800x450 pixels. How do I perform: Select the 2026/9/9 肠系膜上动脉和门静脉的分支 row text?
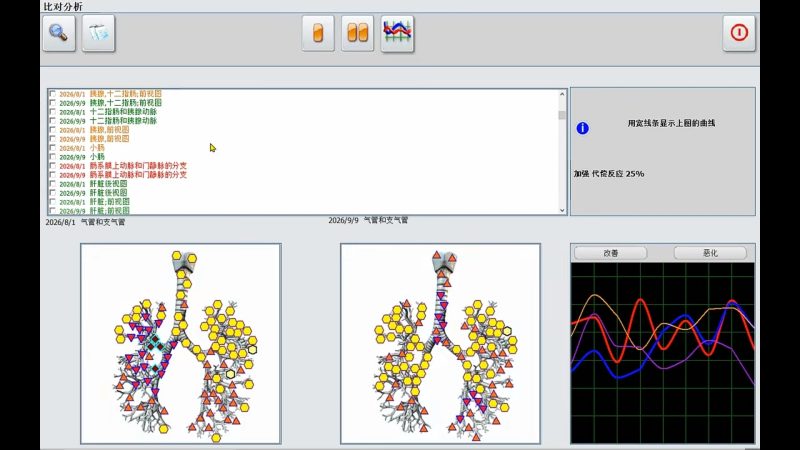123,174
